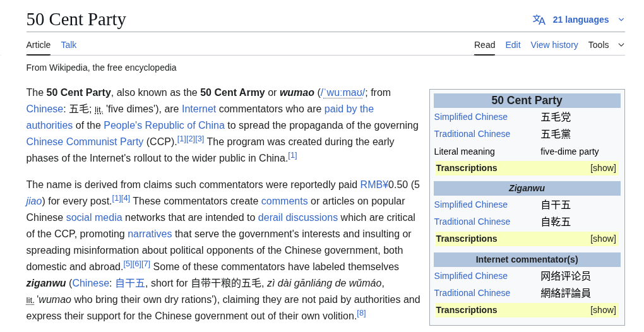Click Traditional Chinese link beside 五毛黨
644x332 pixels.
coord(472,134)
